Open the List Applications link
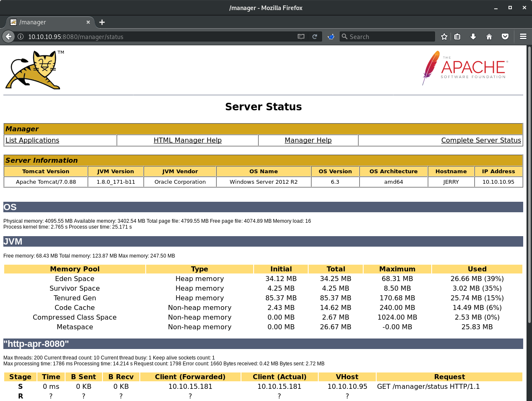This screenshot has width=532, height=401. coord(32,140)
